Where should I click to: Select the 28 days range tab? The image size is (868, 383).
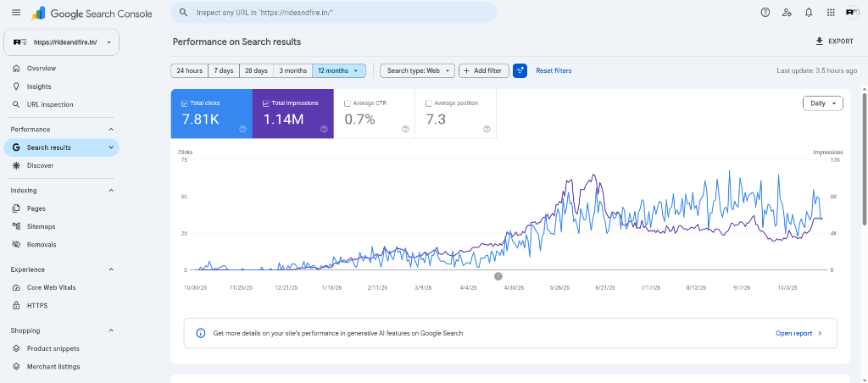(256, 71)
